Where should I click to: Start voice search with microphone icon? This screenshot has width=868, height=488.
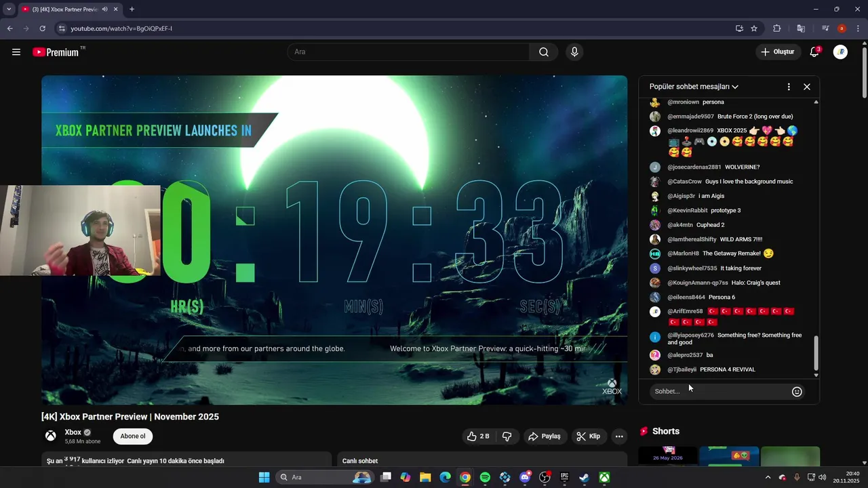click(x=574, y=52)
